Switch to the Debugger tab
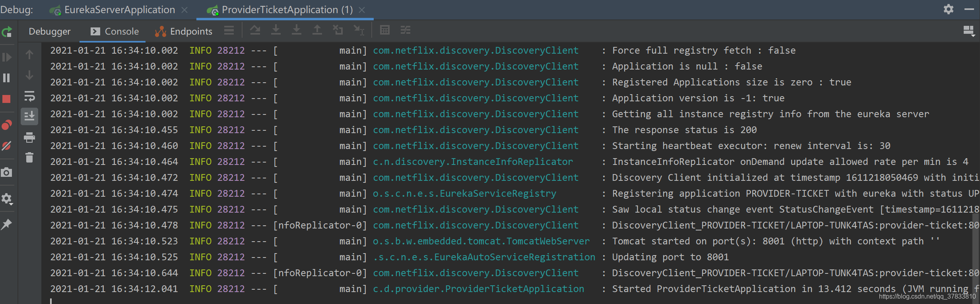 (x=50, y=31)
